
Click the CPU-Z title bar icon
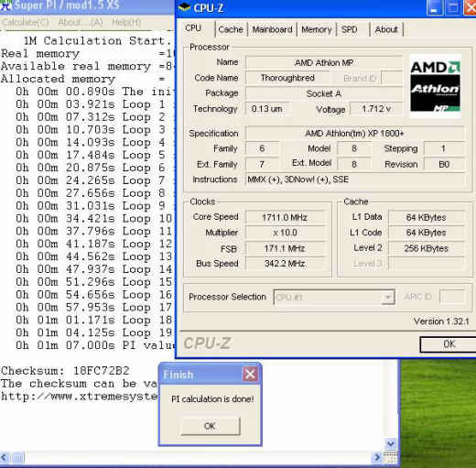coord(184,7)
